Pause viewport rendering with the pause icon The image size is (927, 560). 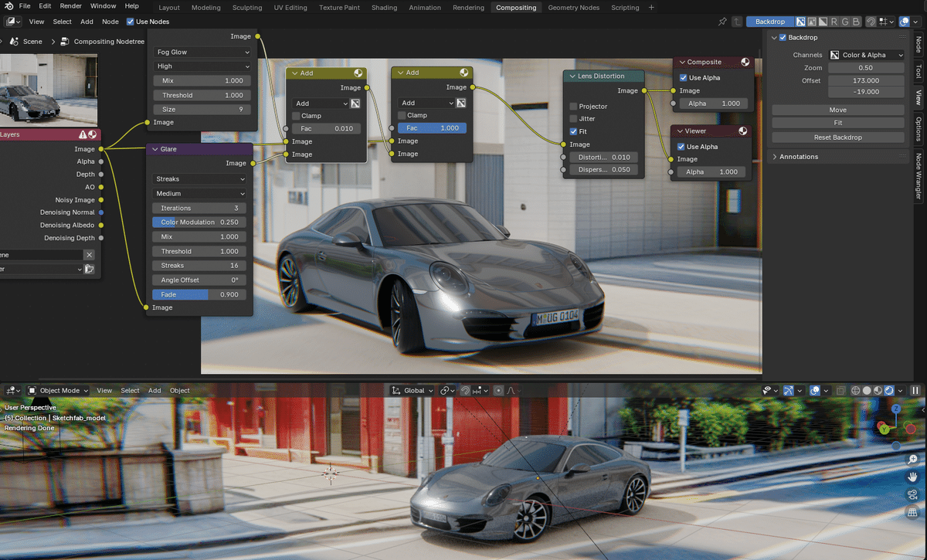click(915, 391)
